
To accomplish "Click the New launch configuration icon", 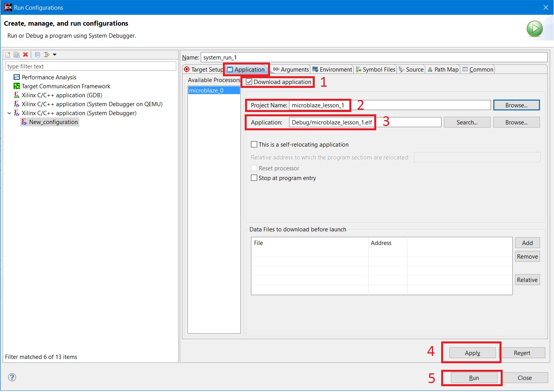I will 8,55.
